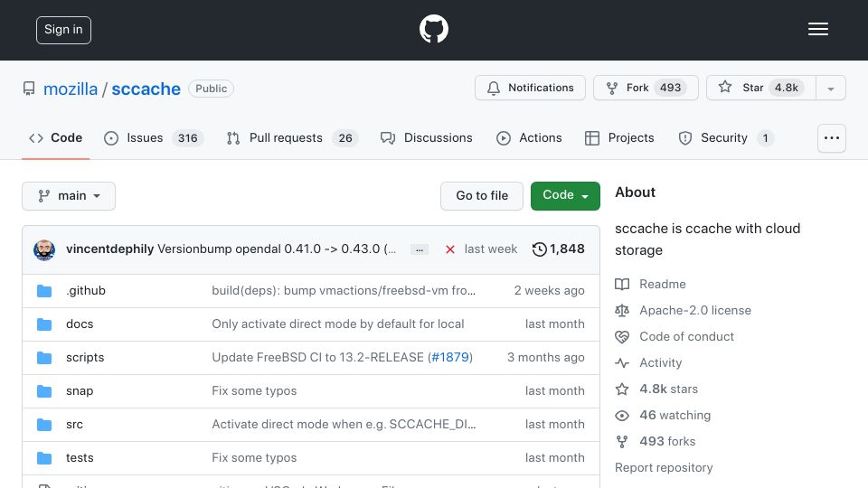Click the star icon in Star button
Viewport: 868px width, 488px height.
tap(724, 87)
